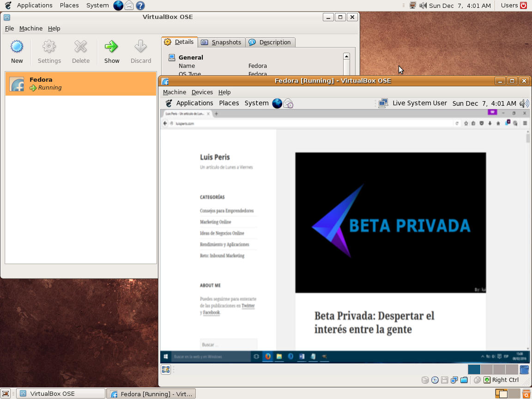This screenshot has width=532, height=399.
Task: Click guest panel mail-clock icon
Action: [288, 103]
